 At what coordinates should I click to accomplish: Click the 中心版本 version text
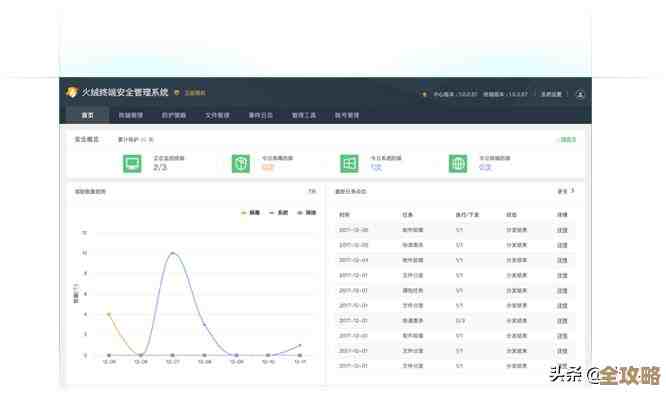(x=455, y=94)
